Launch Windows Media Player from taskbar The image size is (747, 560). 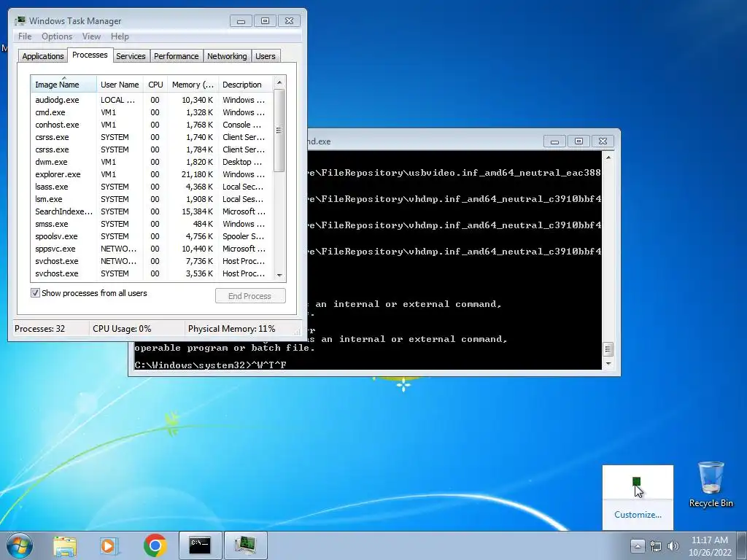coord(109,545)
